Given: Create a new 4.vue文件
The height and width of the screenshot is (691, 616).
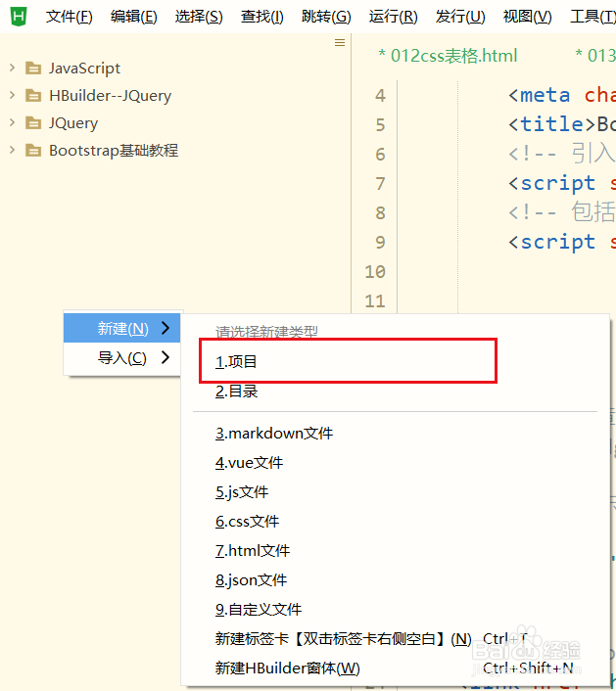Looking at the screenshot, I should point(249,463).
